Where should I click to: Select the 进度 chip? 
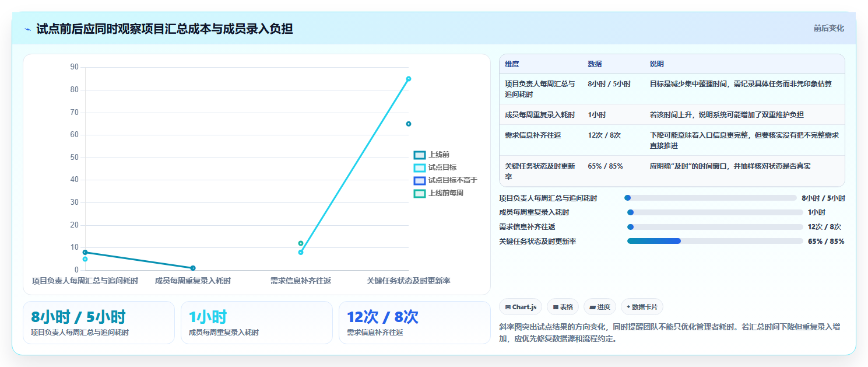pos(600,307)
